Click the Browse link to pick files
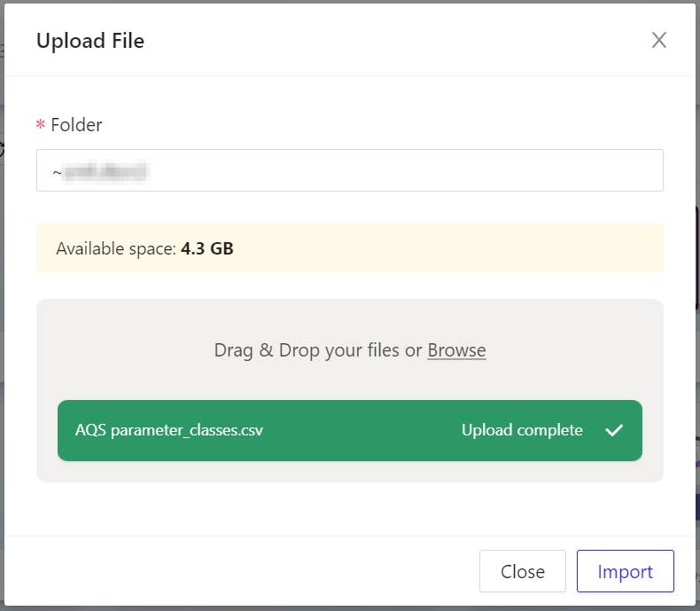700x611 pixels. tap(456, 350)
